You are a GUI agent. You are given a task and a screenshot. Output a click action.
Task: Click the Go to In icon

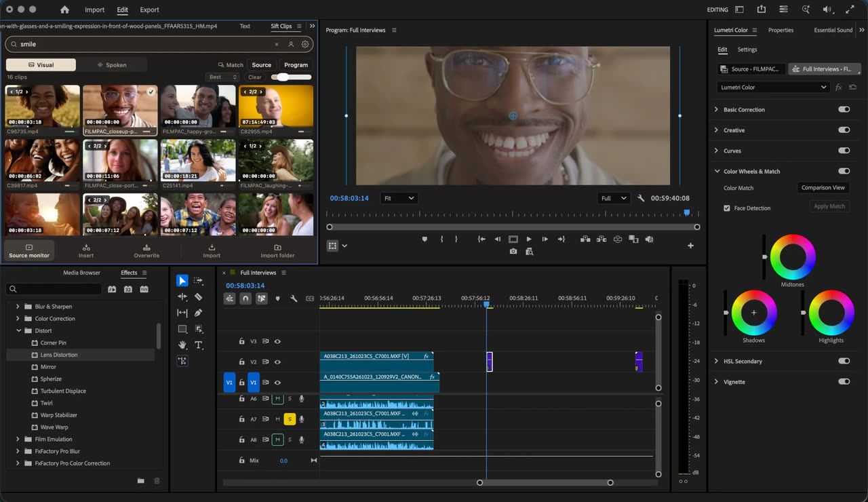(x=481, y=239)
